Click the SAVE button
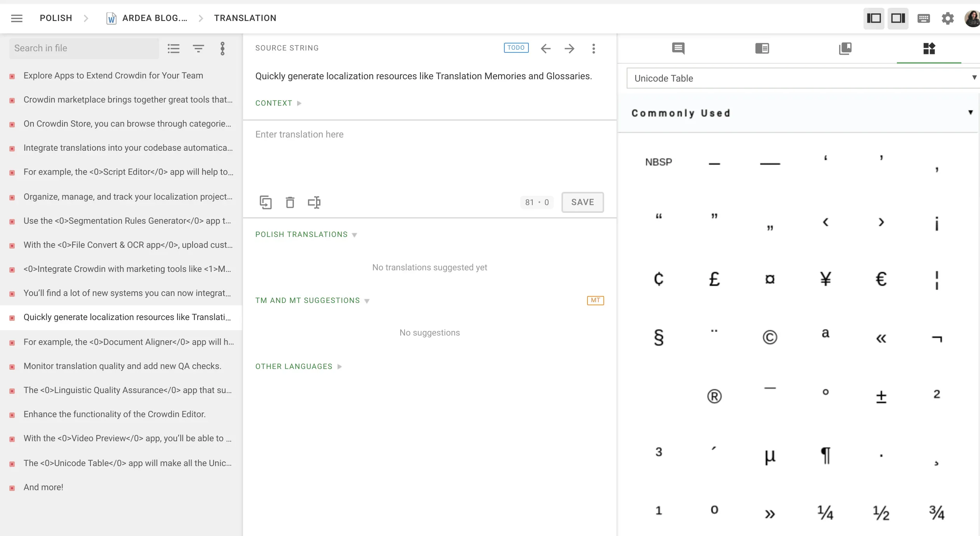This screenshot has width=980, height=536. coord(582,202)
